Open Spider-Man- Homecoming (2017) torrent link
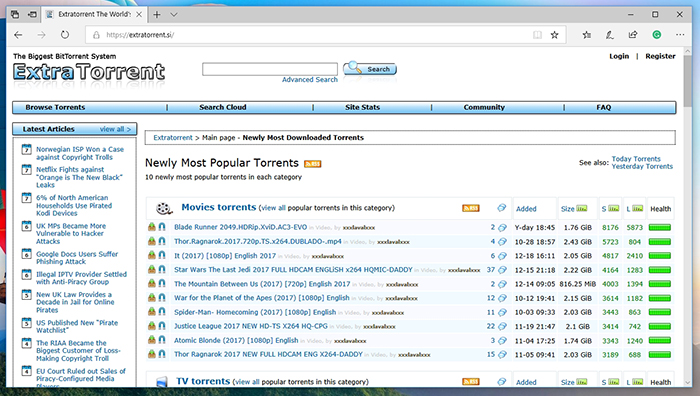Screen dimensions: 700x396 click(x=254, y=312)
